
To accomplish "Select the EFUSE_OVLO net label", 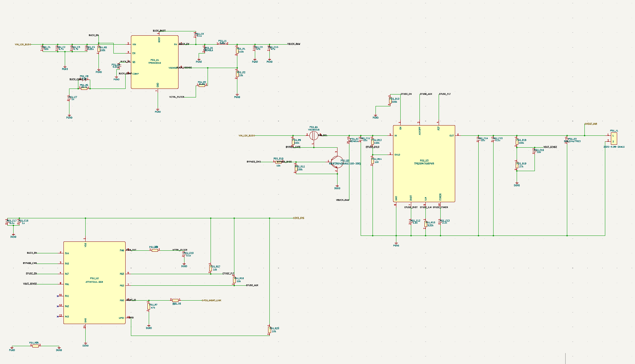I will [x=373, y=147].
